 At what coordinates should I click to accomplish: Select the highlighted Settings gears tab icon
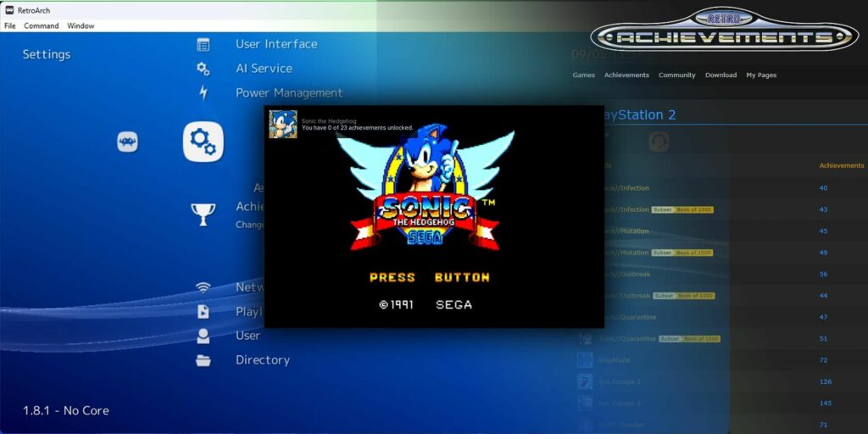pyautogui.click(x=203, y=142)
